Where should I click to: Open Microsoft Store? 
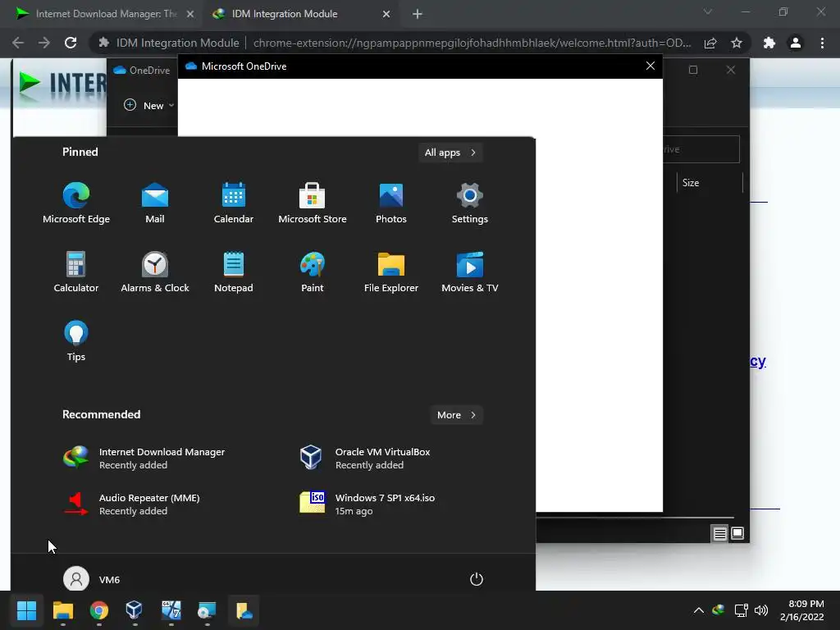(313, 203)
